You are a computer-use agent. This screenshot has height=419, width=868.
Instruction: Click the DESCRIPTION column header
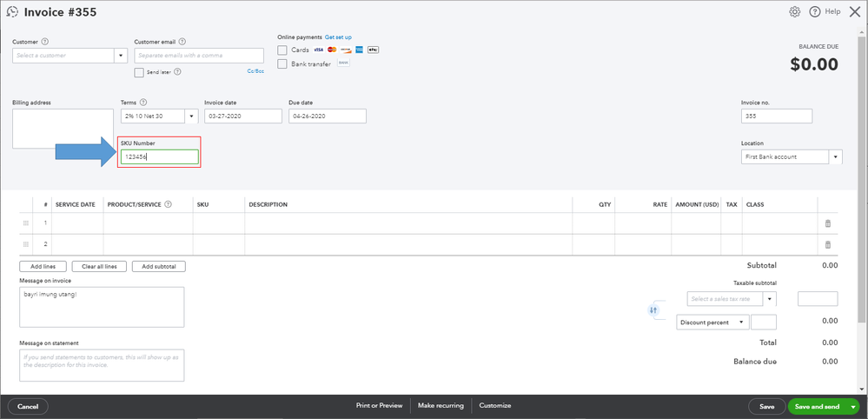[x=268, y=204]
